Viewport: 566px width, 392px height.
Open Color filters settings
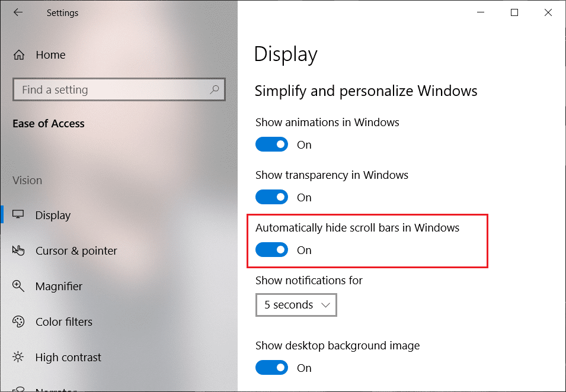[x=63, y=322]
